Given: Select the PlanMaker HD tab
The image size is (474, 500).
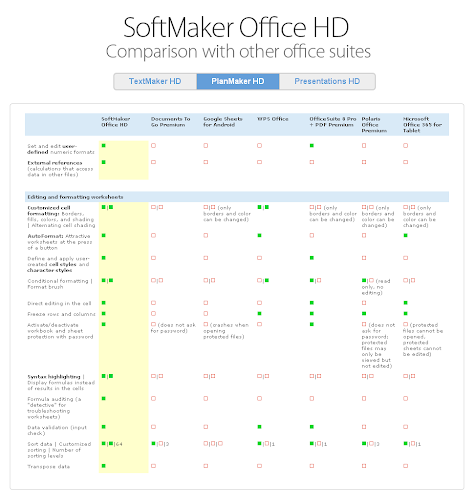Looking at the screenshot, I should tap(238, 81).
